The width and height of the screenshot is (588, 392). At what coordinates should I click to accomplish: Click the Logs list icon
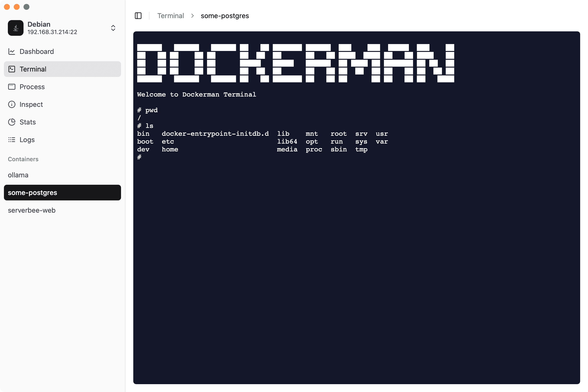tap(12, 139)
